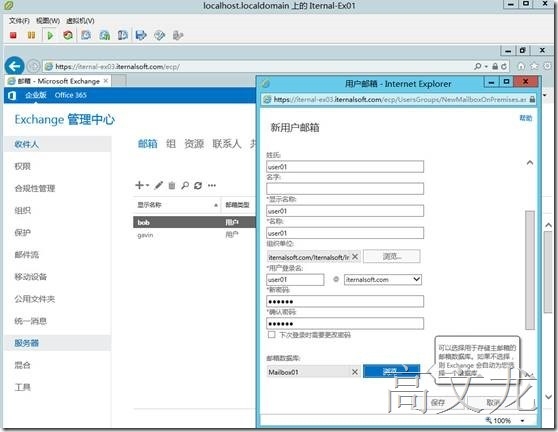The height and width of the screenshot is (432, 558).
Task: Select 权限 in the left navigation
Action: 22,166
